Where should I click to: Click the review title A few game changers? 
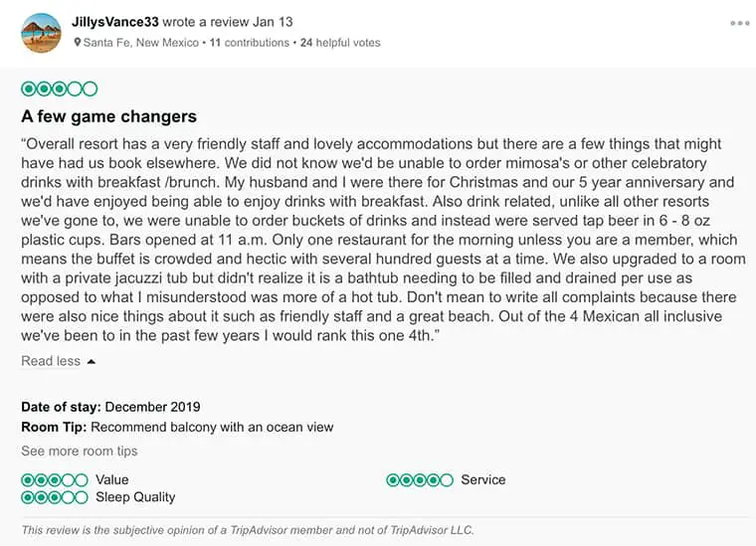[108, 116]
